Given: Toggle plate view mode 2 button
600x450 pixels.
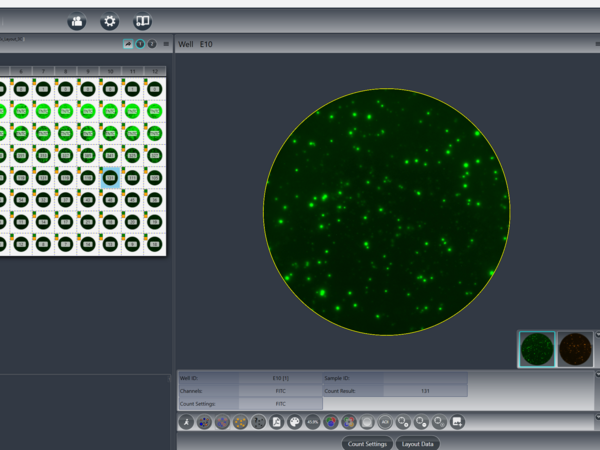Looking at the screenshot, I should (x=151, y=44).
